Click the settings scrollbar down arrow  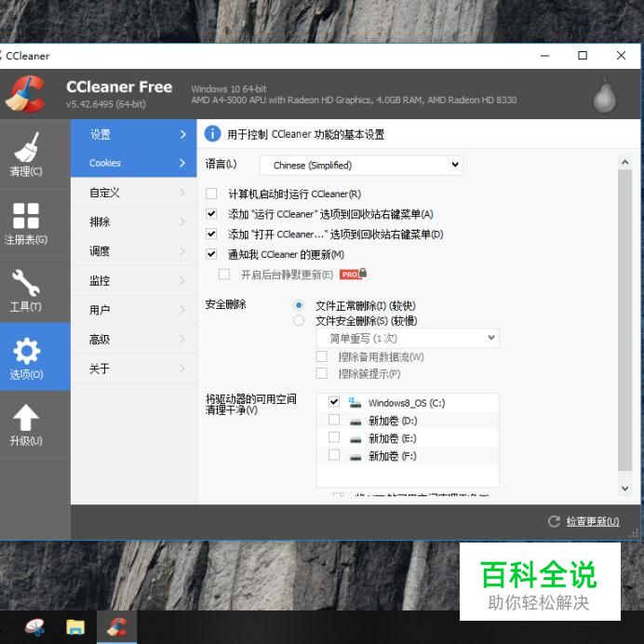(x=624, y=488)
